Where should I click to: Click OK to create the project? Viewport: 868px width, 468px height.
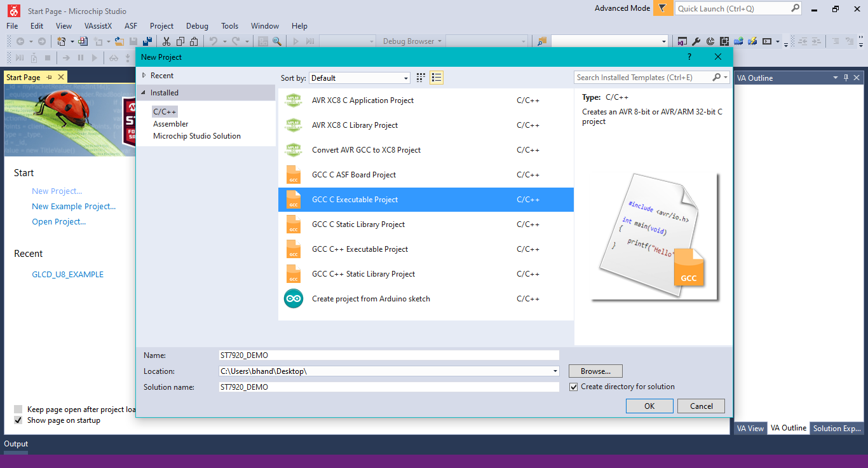[649, 406]
